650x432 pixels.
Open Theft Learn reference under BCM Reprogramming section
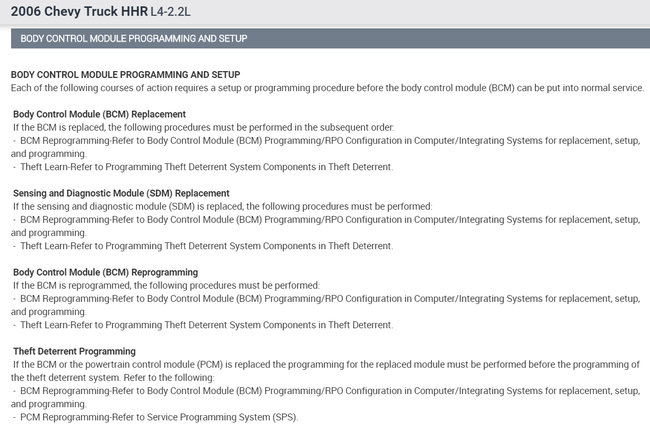coord(205,324)
